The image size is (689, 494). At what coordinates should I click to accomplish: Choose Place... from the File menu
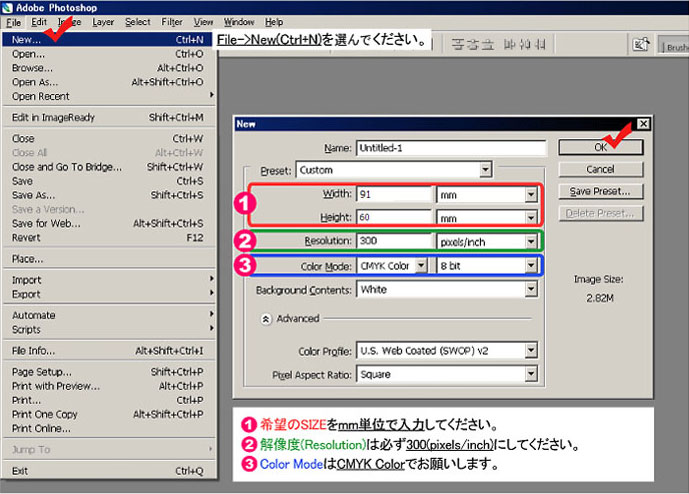click(x=108, y=259)
